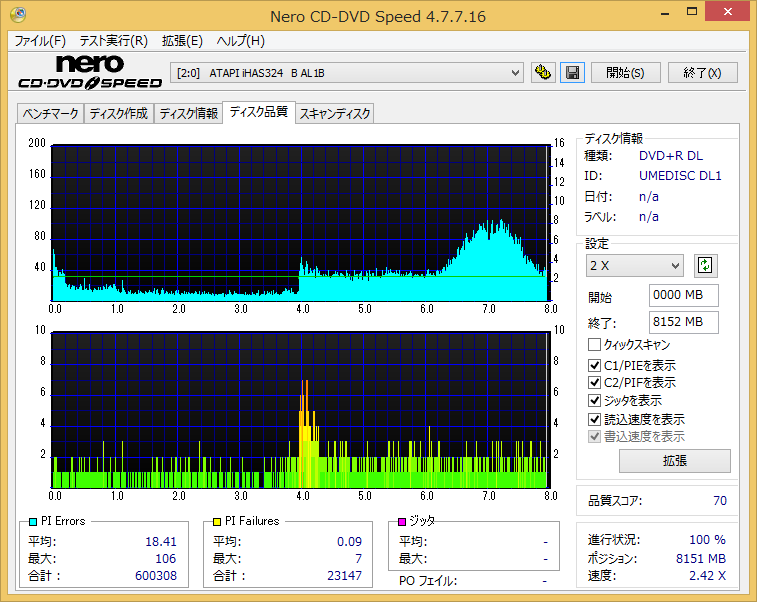Click the disc ID UMEDISC DL1 text
This screenshot has height=602, width=757.
pyautogui.click(x=680, y=176)
